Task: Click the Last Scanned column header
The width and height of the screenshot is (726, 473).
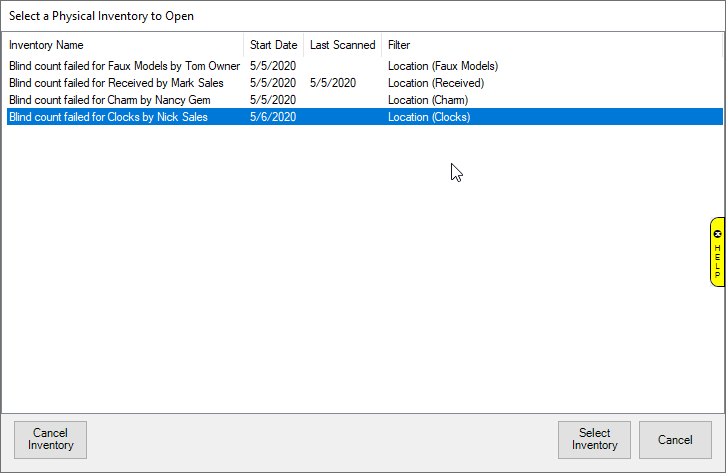Action: point(342,45)
